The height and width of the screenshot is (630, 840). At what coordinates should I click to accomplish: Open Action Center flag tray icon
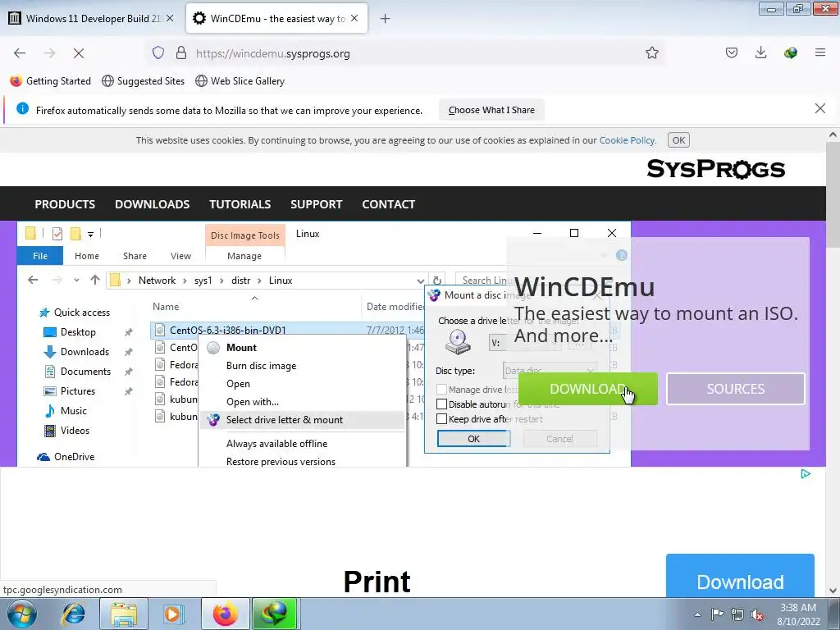pos(717,614)
